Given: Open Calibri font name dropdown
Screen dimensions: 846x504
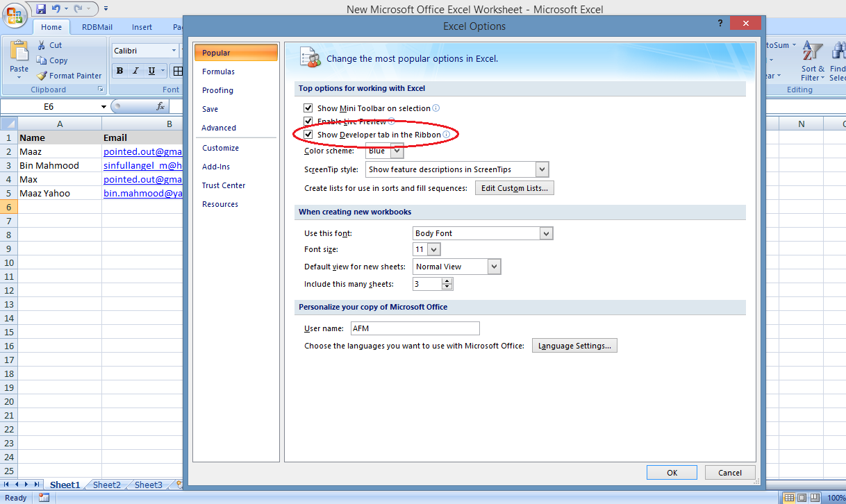Looking at the screenshot, I should pyautogui.click(x=174, y=51).
